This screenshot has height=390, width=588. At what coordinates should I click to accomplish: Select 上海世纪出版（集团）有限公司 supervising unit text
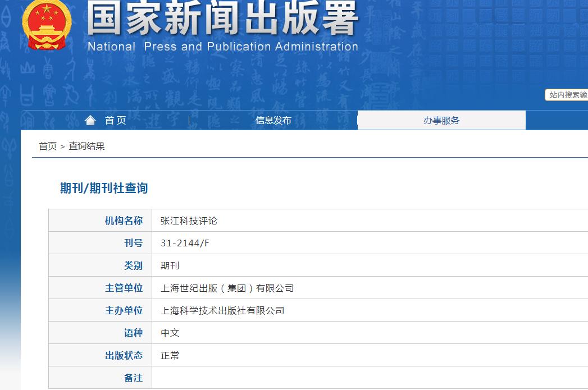227,288
